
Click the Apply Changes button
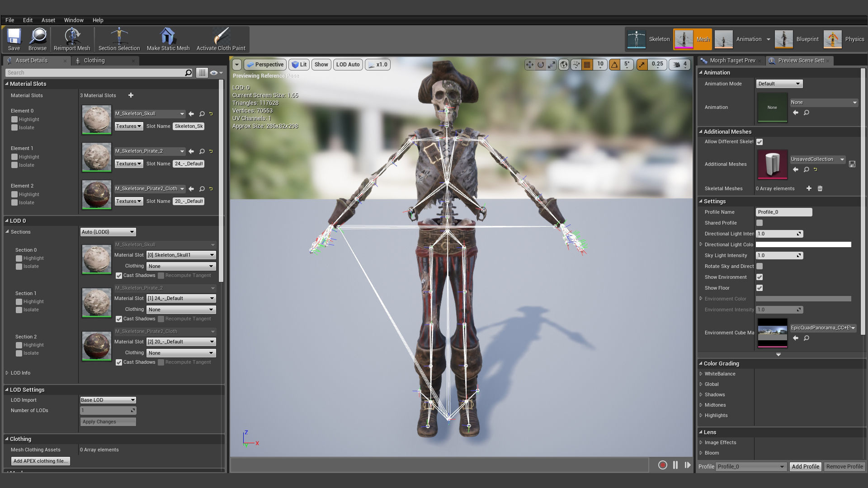tap(108, 422)
